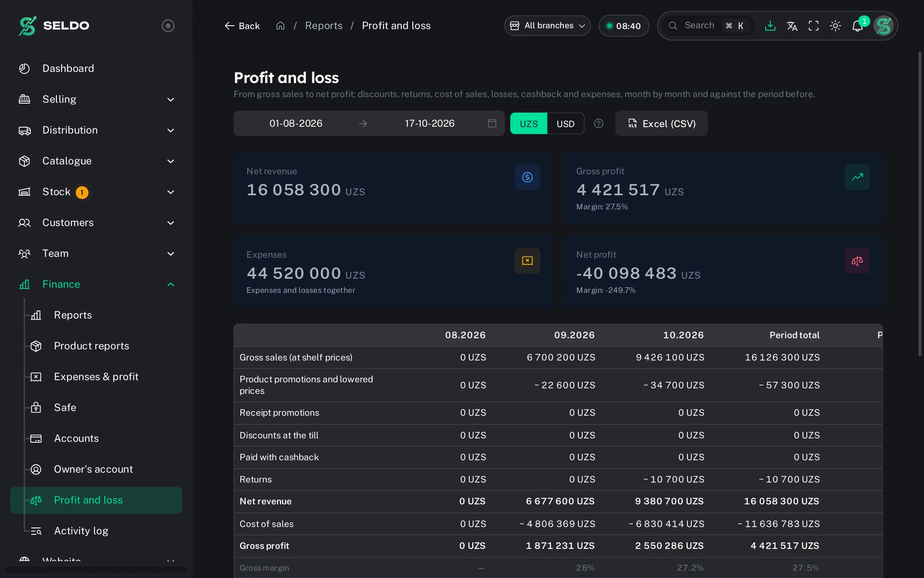
Task: Click the Back button
Action: coord(242,26)
